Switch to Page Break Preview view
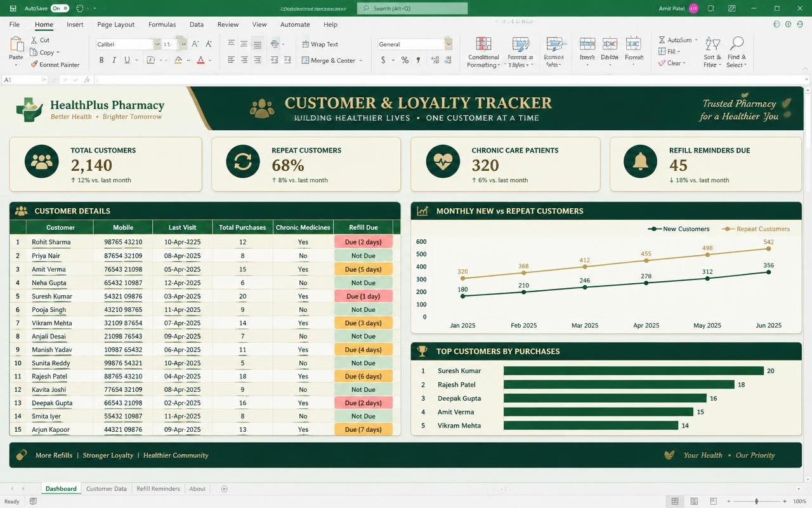This screenshot has height=508, width=812. pos(714,502)
